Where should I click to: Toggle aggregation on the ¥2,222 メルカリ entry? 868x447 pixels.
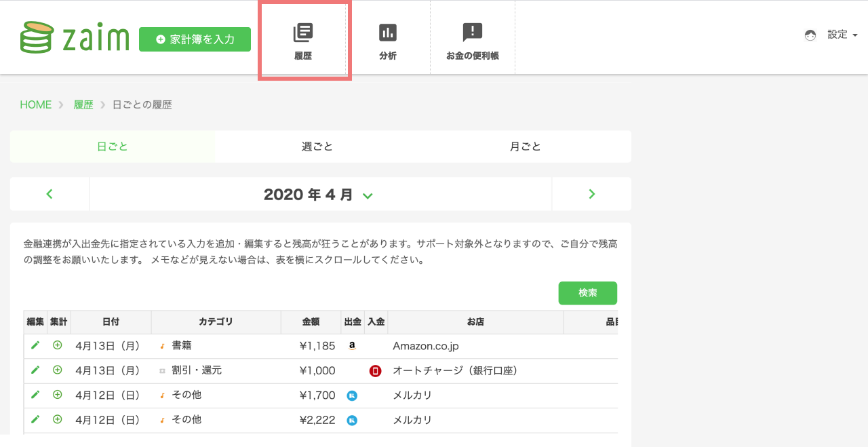tap(58, 420)
